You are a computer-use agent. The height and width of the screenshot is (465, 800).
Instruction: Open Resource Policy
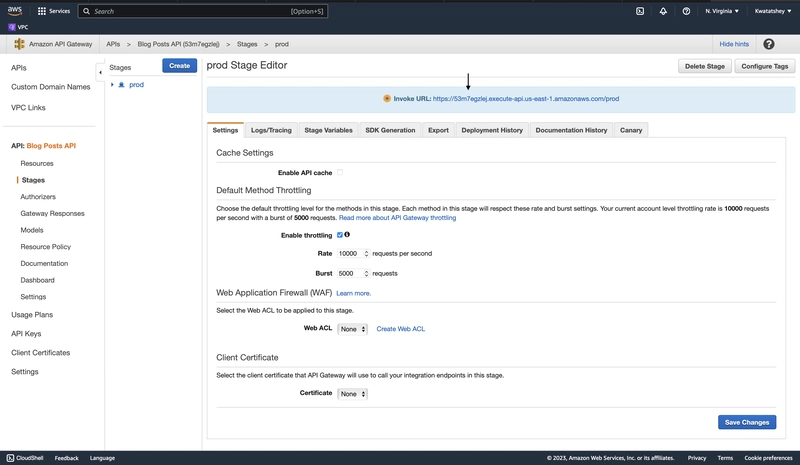click(45, 247)
